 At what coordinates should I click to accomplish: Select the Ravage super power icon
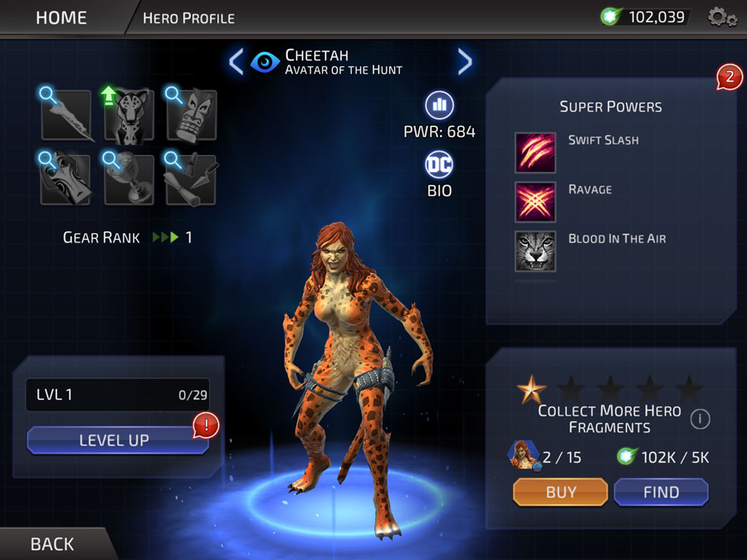535,202
